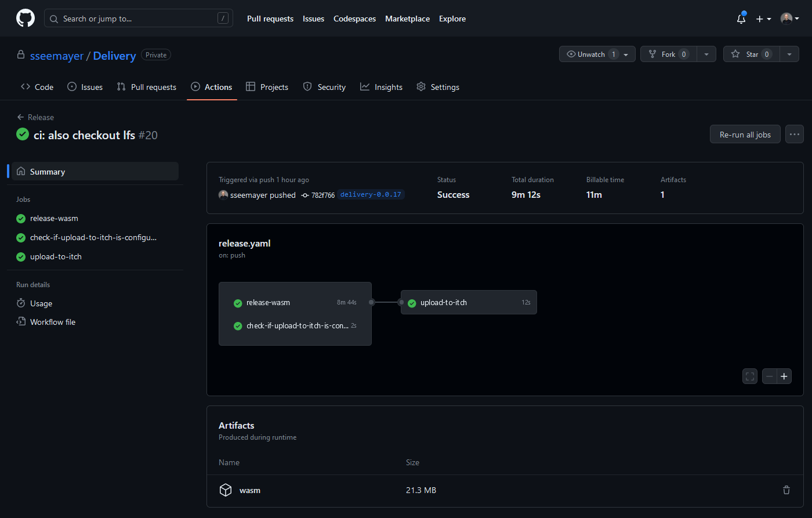The height and width of the screenshot is (518, 812).
Task: Click the total duration 9m 12s
Action: (x=526, y=195)
